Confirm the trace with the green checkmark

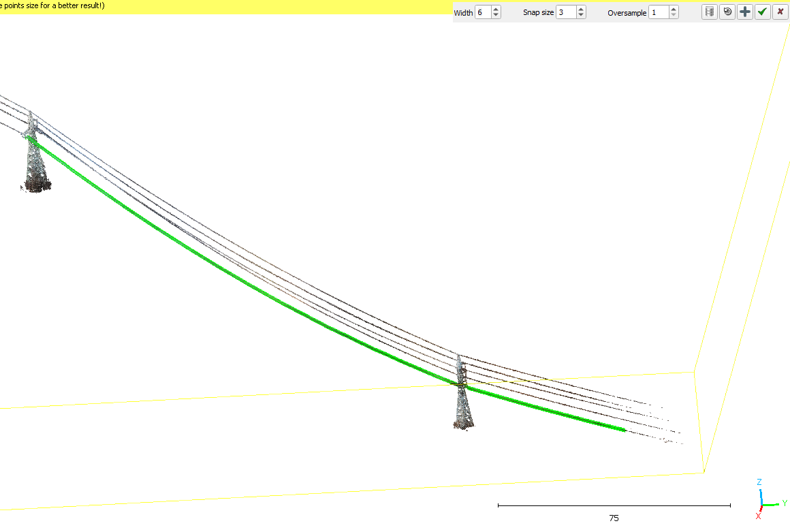click(x=763, y=12)
